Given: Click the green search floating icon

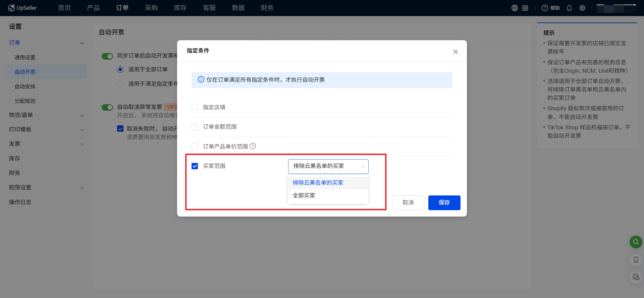Looking at the screenshot, I should [x=636, y=242].
